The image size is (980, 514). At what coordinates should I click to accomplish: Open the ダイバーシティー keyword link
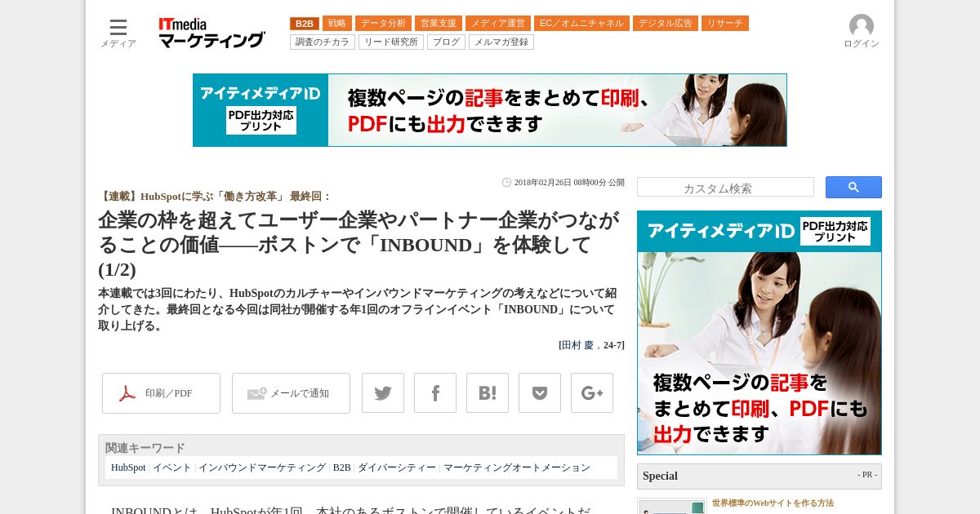coord(397,467)
